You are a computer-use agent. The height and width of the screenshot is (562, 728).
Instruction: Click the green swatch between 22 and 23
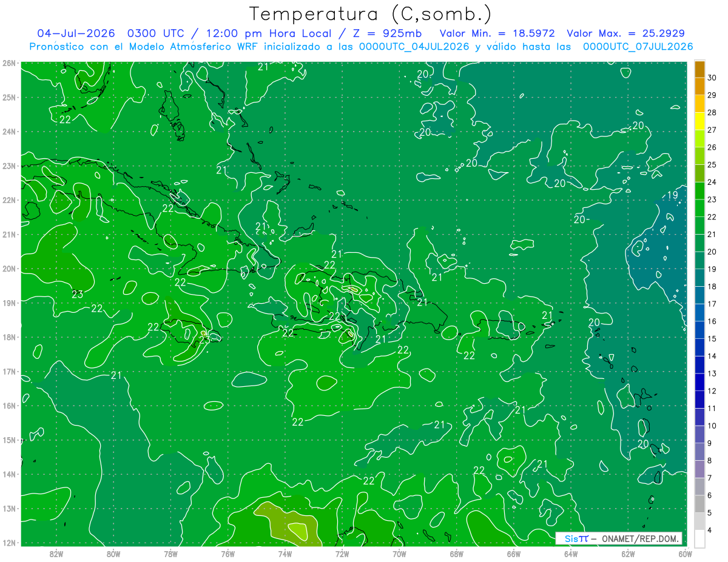[699, 208]
